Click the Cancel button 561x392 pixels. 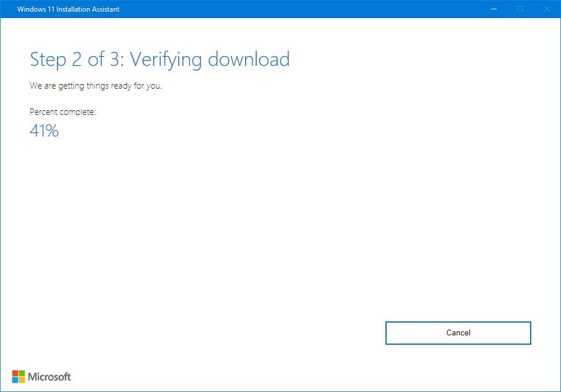point(458,332)
